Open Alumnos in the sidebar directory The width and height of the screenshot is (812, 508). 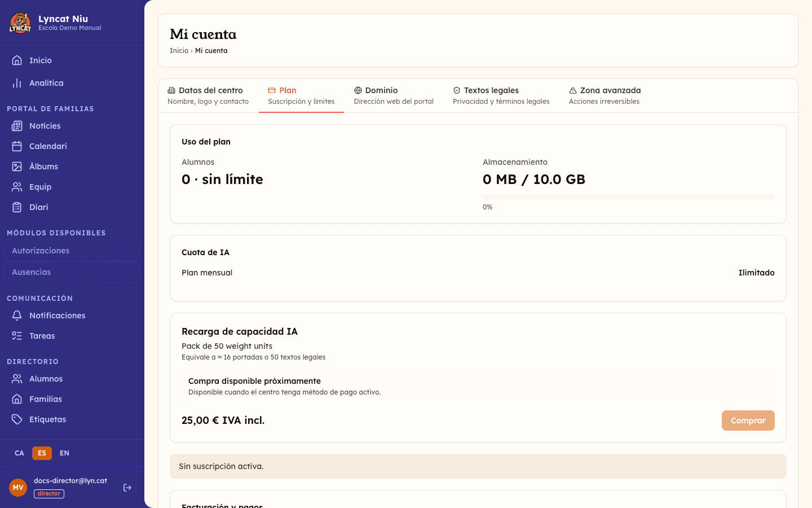pos(72,379)
